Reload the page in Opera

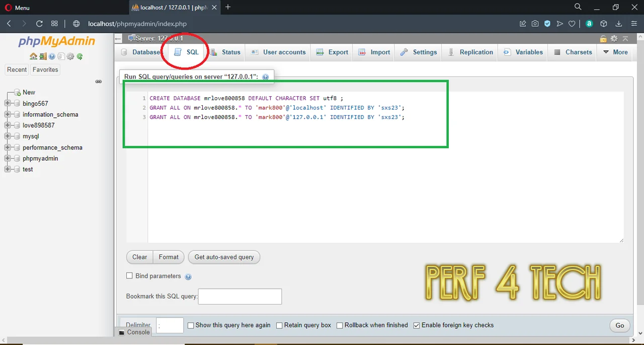[39, 24]
